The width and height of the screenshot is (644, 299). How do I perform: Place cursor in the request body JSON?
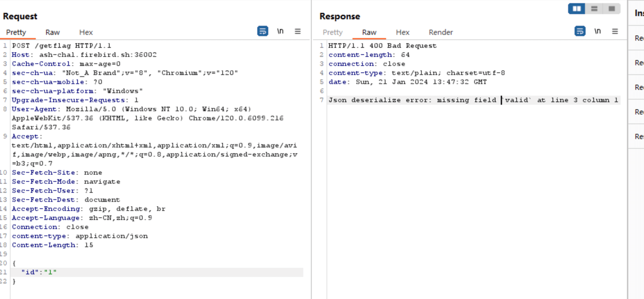click(x=39, y=272)
